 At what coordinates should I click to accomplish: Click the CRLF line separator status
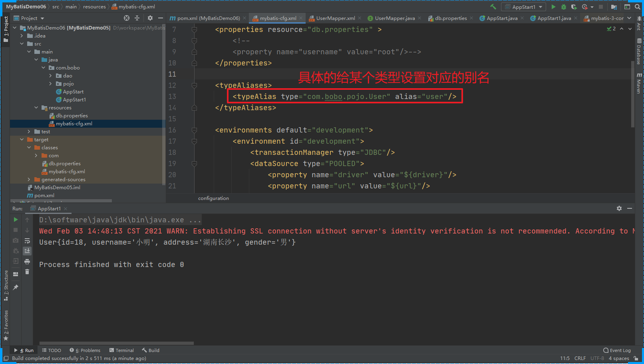580,358
